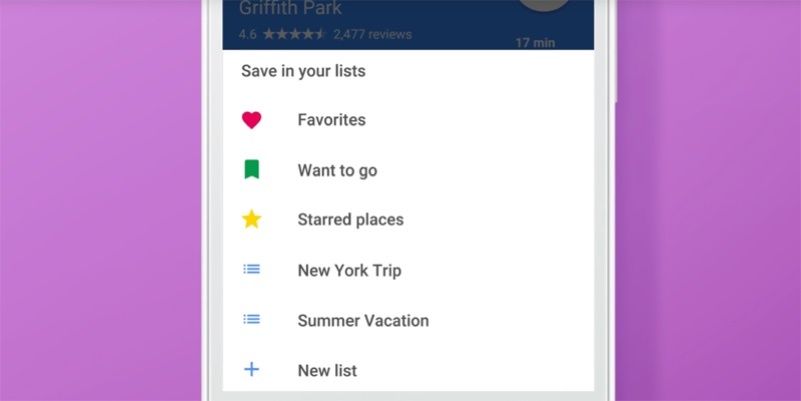Tap the blue plus icon

[x=252, y=370]
